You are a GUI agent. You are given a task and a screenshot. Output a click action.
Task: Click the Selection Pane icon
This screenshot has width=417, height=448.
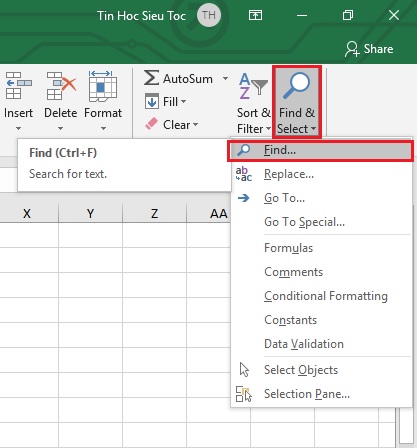click(244, 394)
